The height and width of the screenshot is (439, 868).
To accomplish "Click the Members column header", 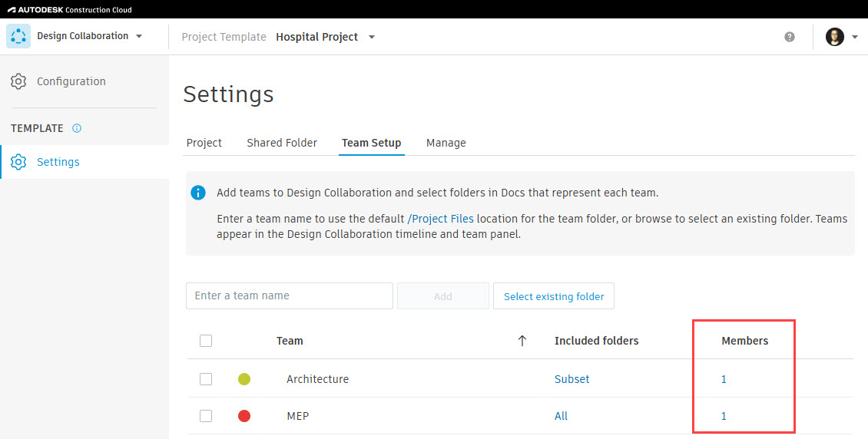I will (744, 341).
